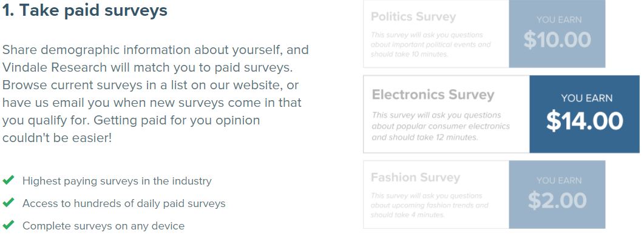
Task: Click the checkmark beside Highest paying surveys
Action: [8, 180]
